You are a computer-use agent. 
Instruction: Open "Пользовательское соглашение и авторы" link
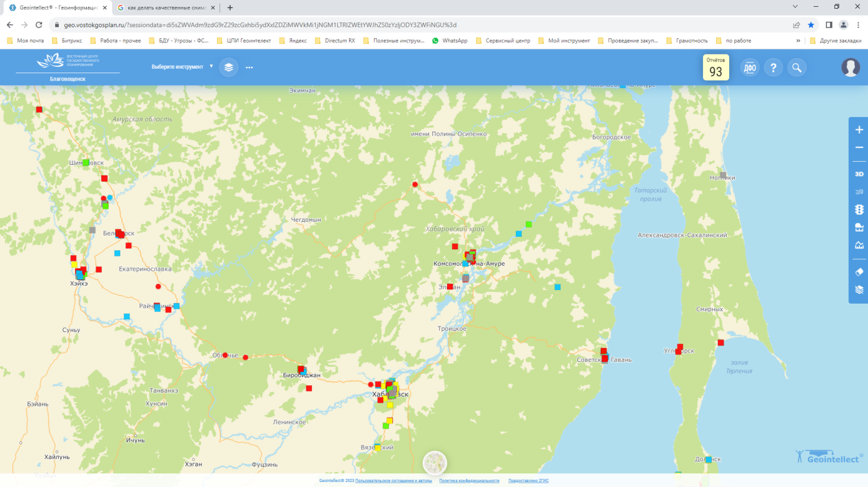click(x=394, y=481)
